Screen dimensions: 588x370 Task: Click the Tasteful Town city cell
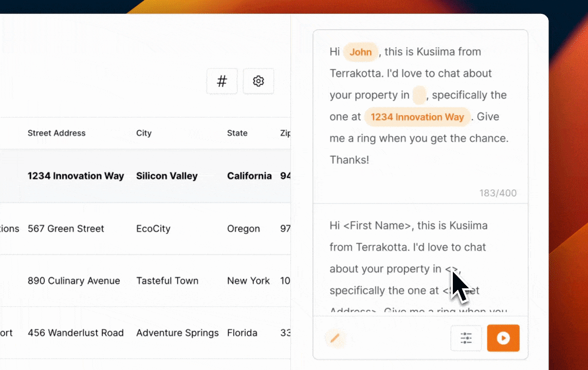pyautogui.click(x=167, y=281)
